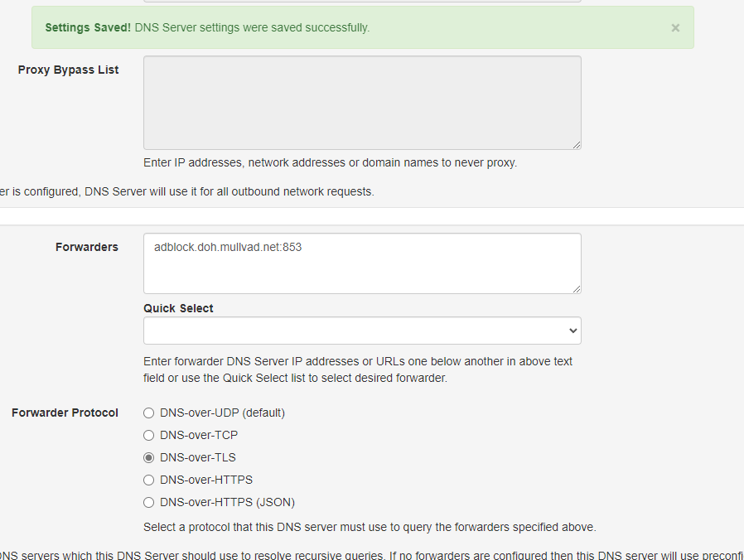
Task: Select DNS-over-TLS forwarder protocol
Action: point(148,457)
